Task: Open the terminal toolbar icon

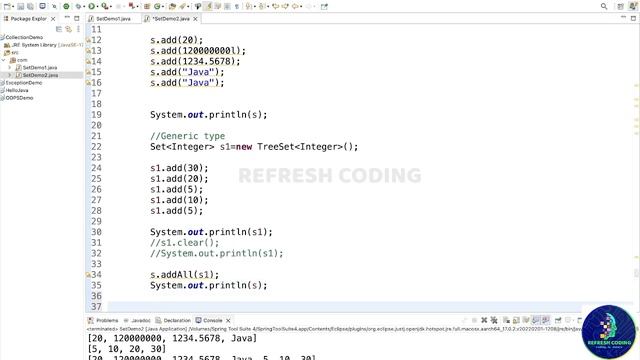Action: click(x=42, y=6)
